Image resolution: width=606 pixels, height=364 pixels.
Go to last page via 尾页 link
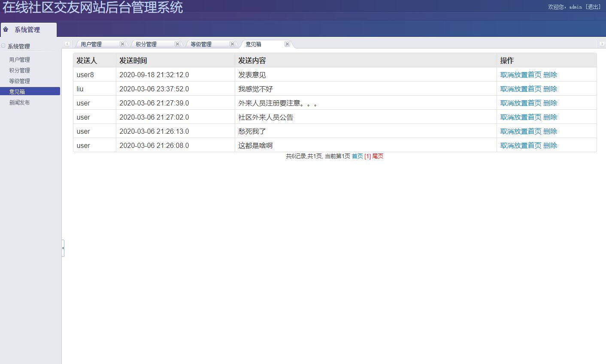point(378,156)
